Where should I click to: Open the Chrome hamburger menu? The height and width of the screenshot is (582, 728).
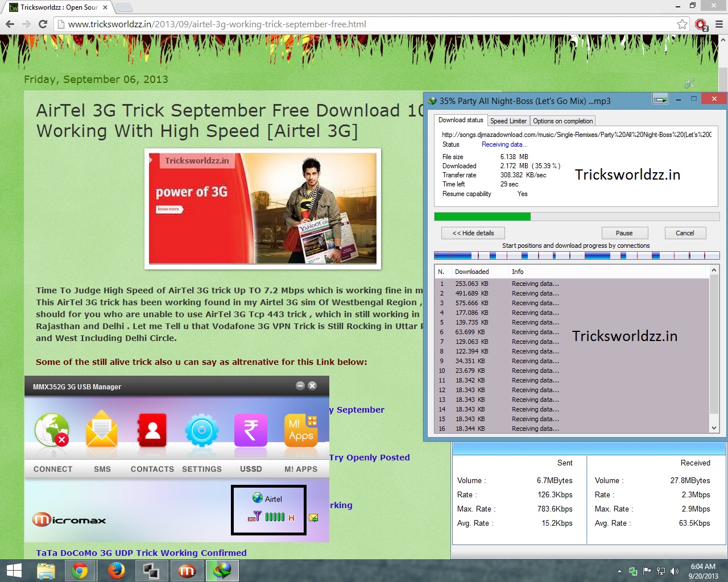[719, 24]
